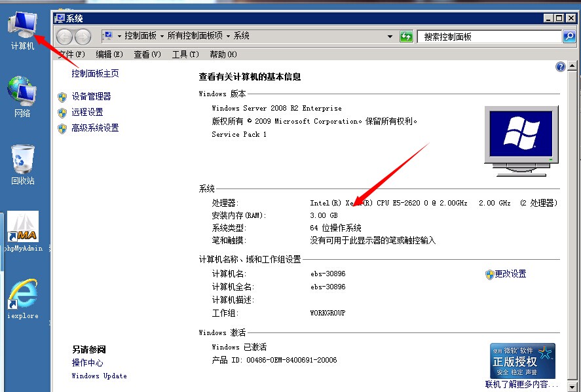Click the shield icon beside 设备管理器
This screenshot has width=581, height=392.
62,97
